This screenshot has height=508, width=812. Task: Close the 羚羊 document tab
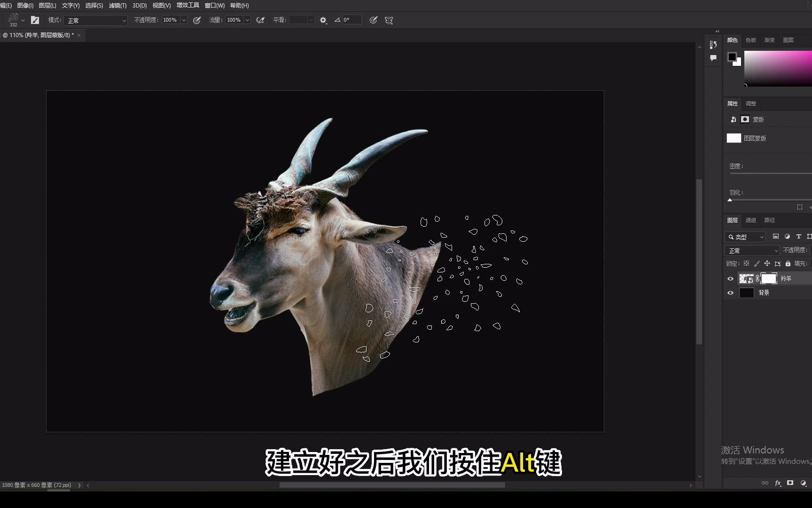point(79,35)
